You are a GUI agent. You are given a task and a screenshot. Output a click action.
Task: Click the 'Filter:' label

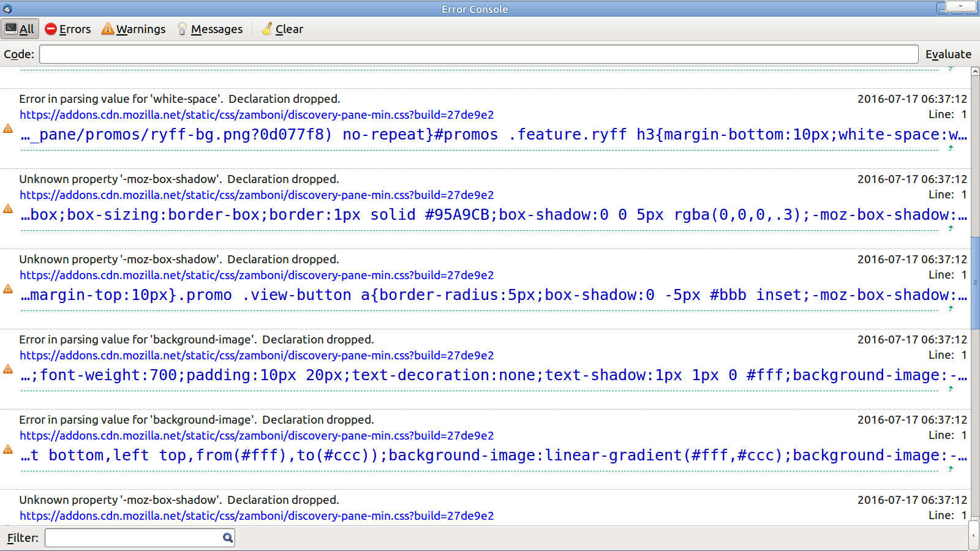coord(23,538)
